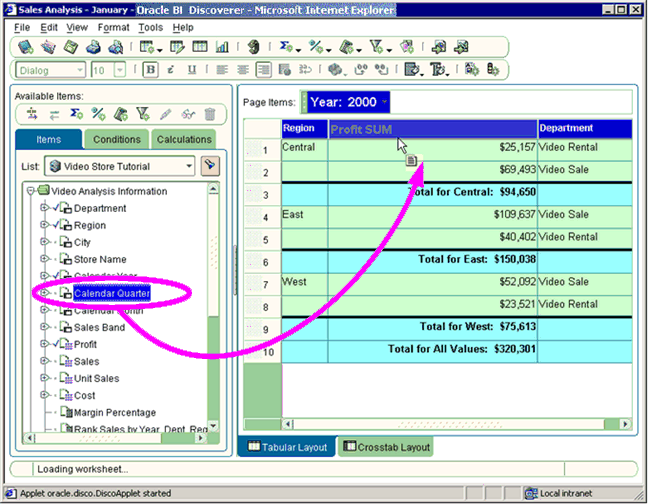Open the Edit menu

click(x=49, y=27)
